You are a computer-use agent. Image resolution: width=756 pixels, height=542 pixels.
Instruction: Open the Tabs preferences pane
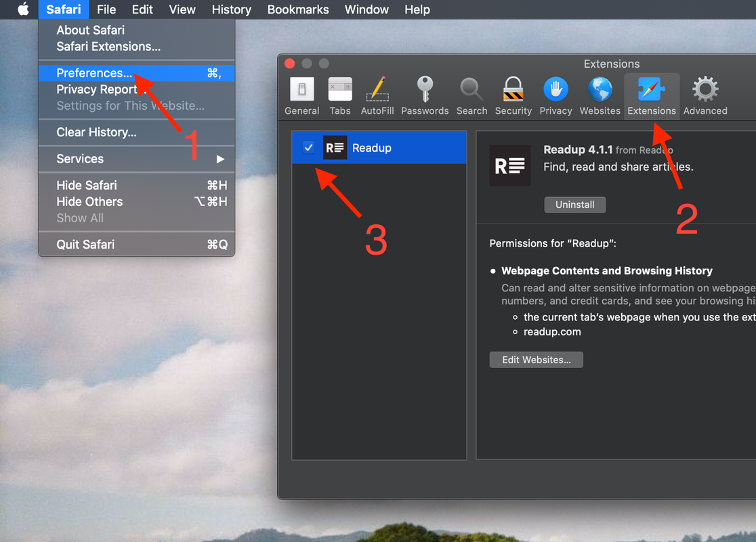click(340, 96)
